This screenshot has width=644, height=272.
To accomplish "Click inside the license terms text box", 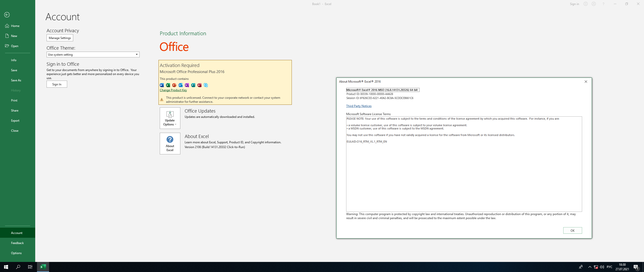I will [x=464, y=164].
